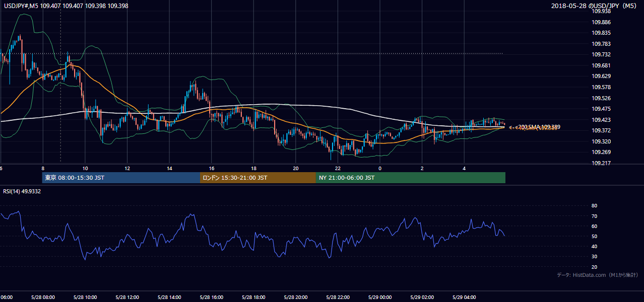This screenshot has height=302, width=644.
Task: Click RSI scale value 40
Action: pyautogui.click(x=594, y=246)
